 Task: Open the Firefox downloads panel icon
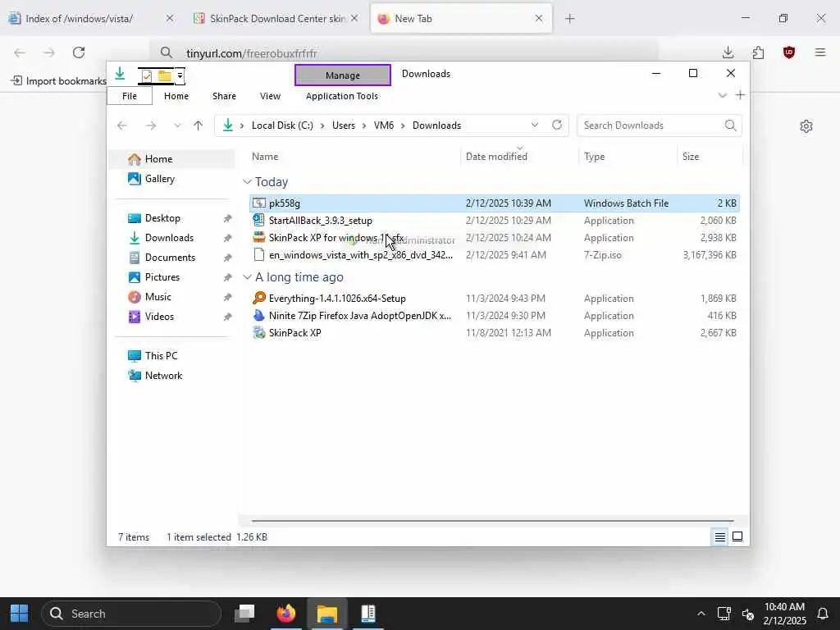(728, 52)
